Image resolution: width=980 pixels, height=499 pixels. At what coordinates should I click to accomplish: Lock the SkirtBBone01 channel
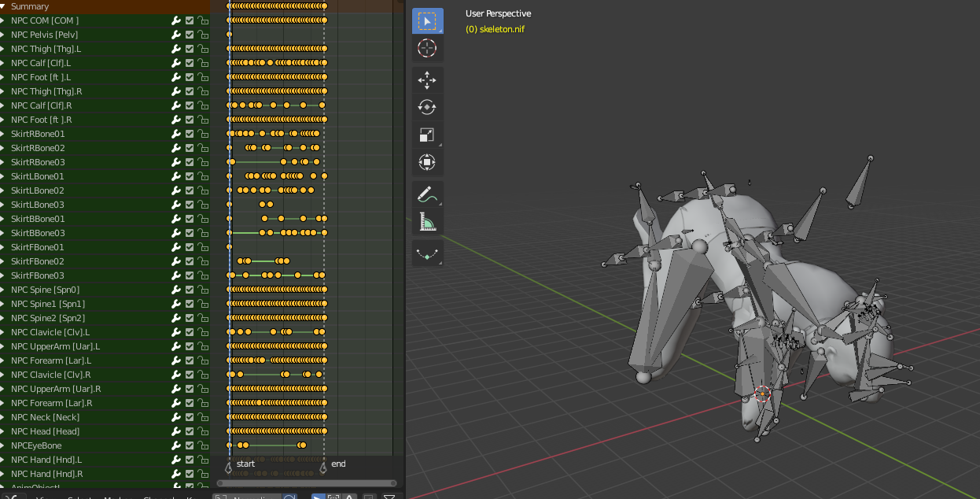point(203,219)
